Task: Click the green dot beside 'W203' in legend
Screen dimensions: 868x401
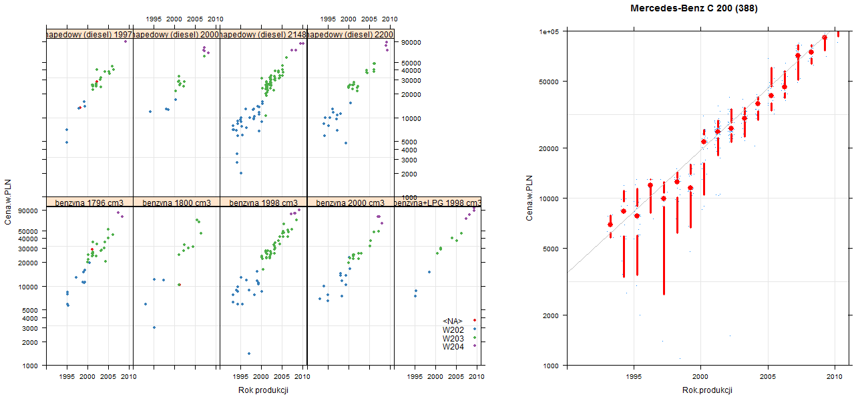Action: 473,338
